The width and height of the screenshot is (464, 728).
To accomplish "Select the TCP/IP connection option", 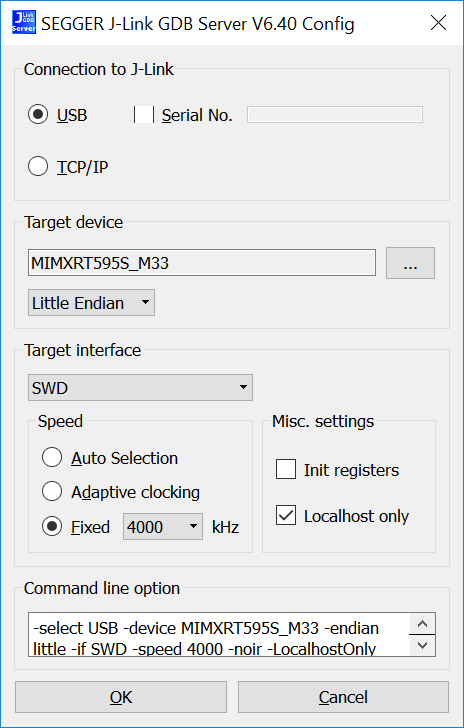I will tap(38, 166).
